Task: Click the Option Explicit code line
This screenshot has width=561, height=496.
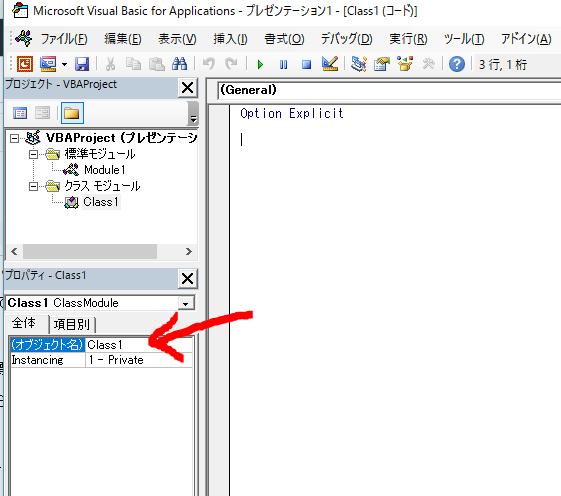Action: coord(292,113)
